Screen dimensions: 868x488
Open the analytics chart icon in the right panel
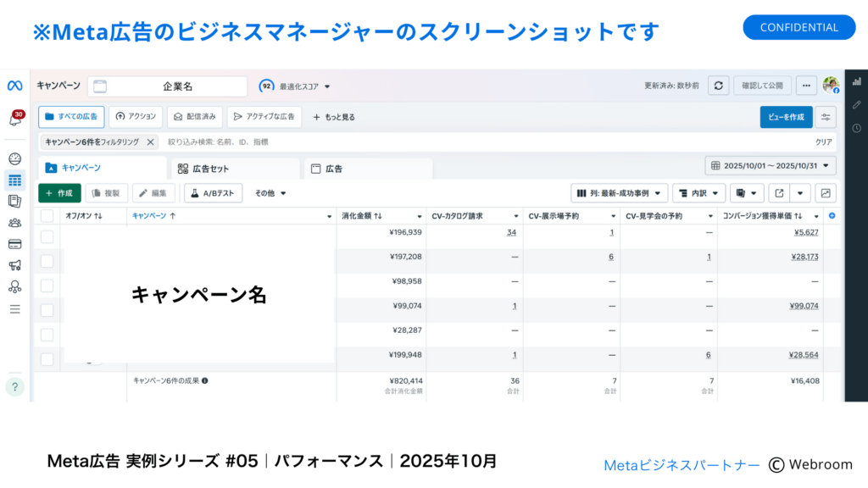[859, 80]
